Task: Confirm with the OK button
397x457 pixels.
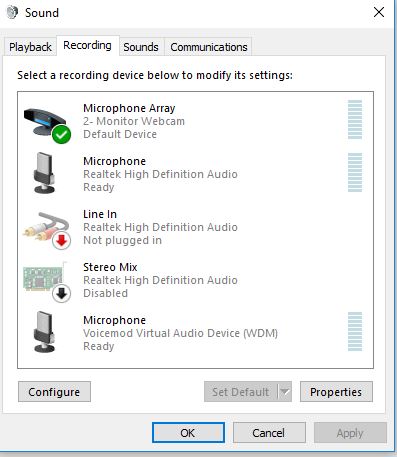Action: point(188,433)
